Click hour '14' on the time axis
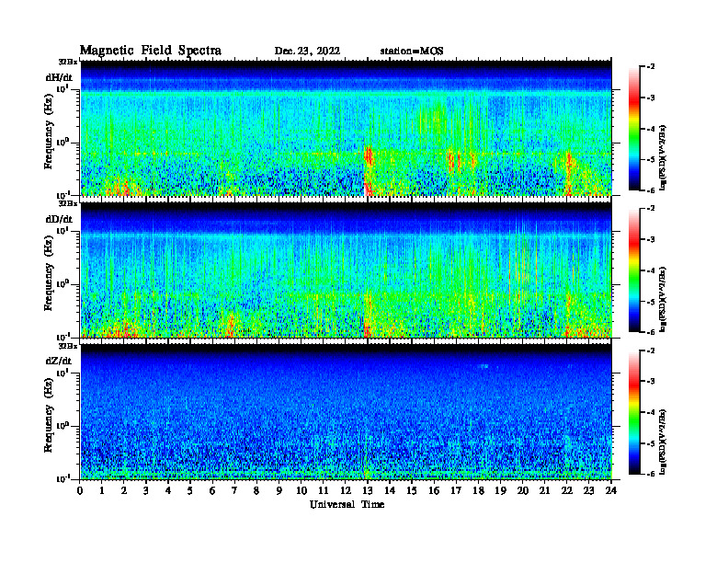The height and width of the screenshot is (563, 728). (390, 490)
